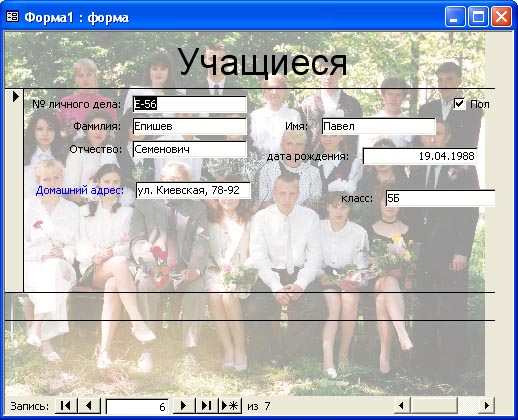Screen dimensions: 518x420
Task: Click the № личного дела field
Action: click(x=190, y=104)
